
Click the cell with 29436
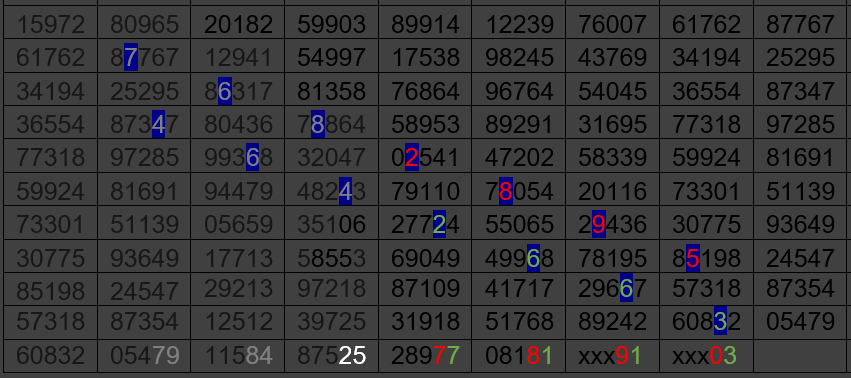click(x=613, y=223)
